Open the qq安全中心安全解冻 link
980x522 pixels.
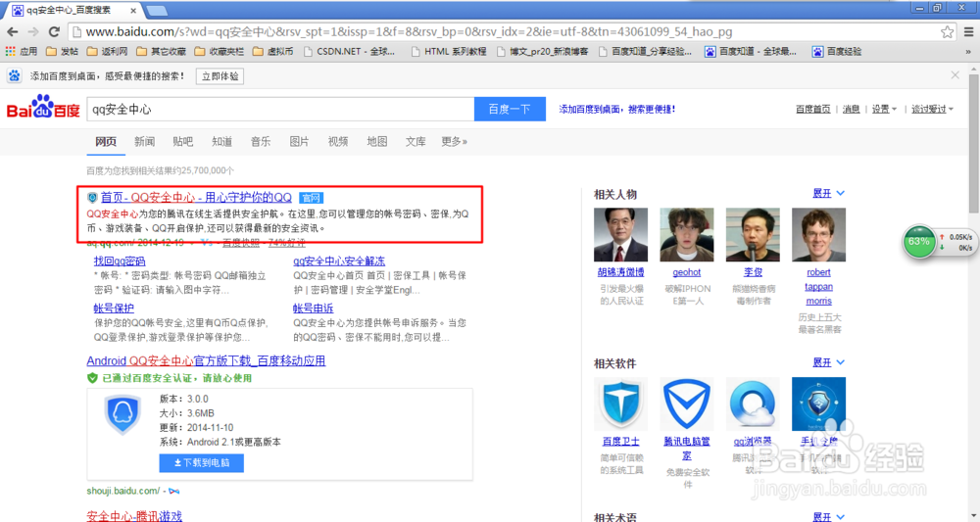tap(339, 261)
